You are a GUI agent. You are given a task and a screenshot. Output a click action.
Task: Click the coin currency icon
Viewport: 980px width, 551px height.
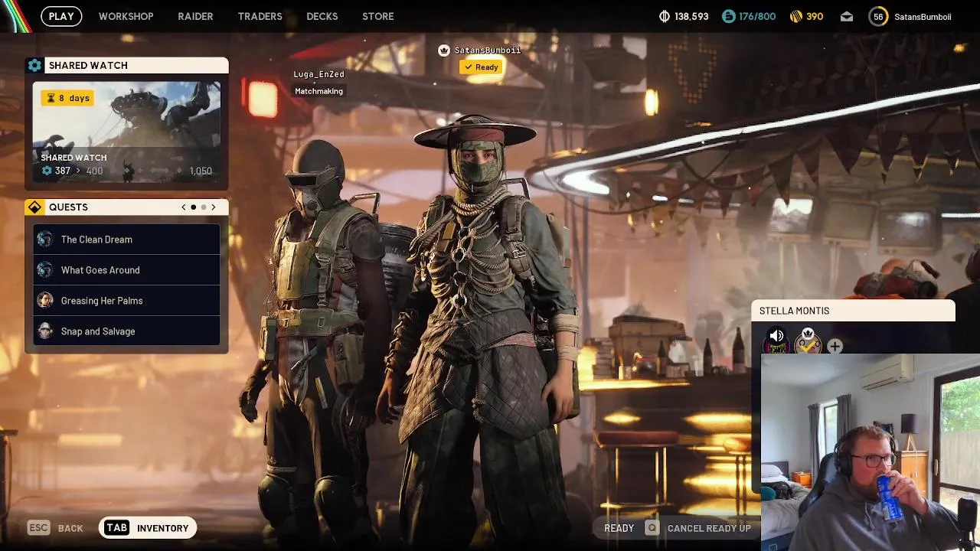pyautogui.click(x=665, y=16)
